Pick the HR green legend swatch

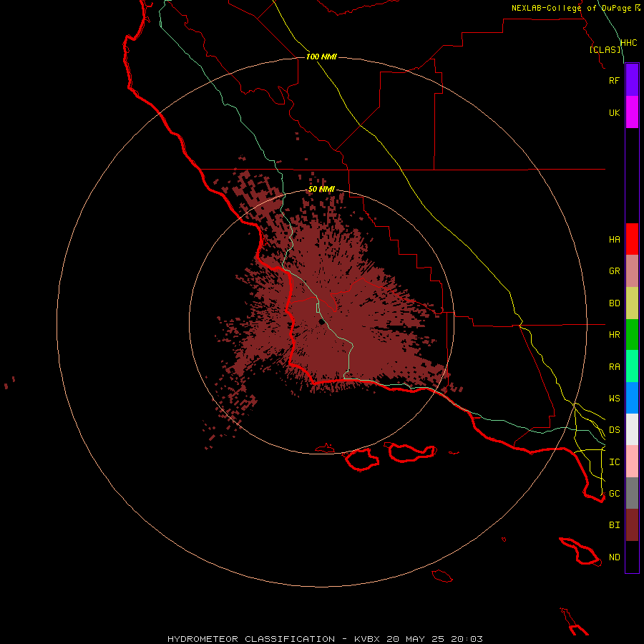pos(632,335)
